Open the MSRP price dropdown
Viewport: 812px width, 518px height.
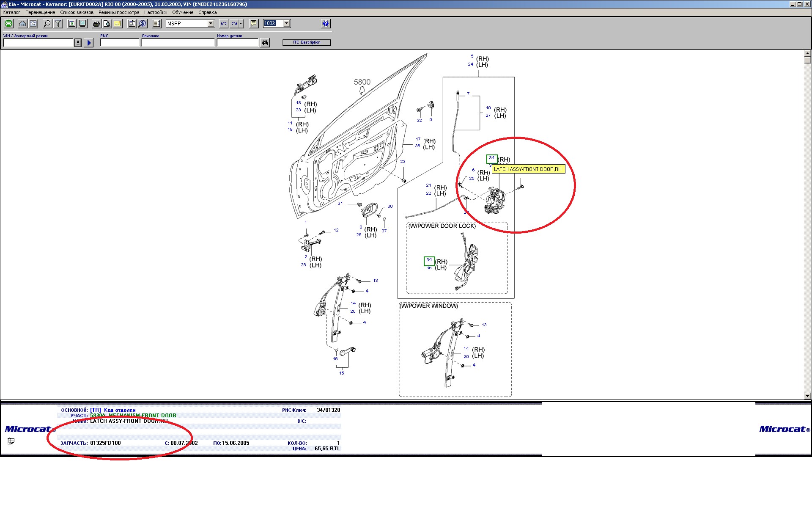click(211, 24)
